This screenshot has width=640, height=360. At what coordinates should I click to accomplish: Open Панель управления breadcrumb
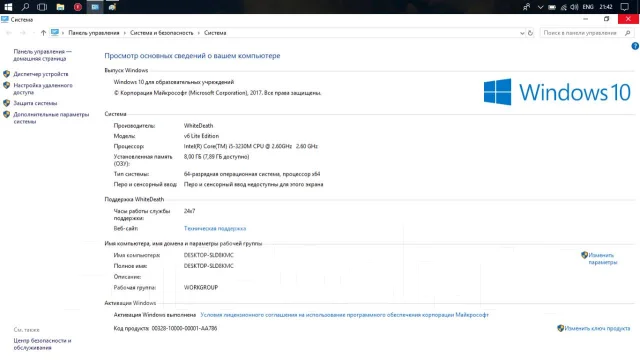click(x=94, y=33)
